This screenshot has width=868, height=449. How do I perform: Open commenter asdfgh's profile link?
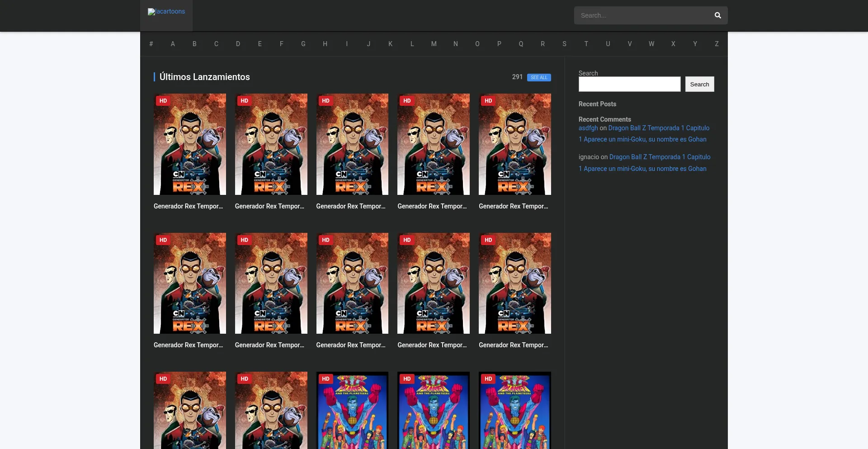588,128
